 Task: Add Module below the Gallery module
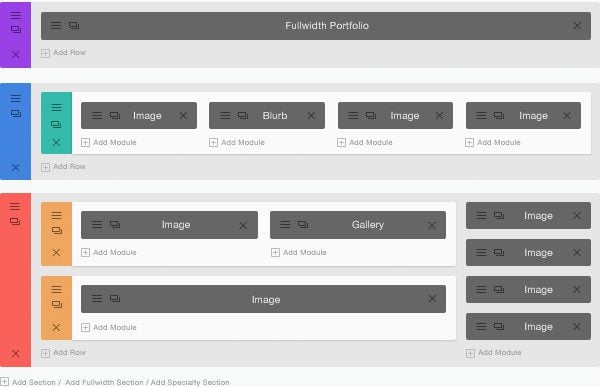(x=299, y=252)
